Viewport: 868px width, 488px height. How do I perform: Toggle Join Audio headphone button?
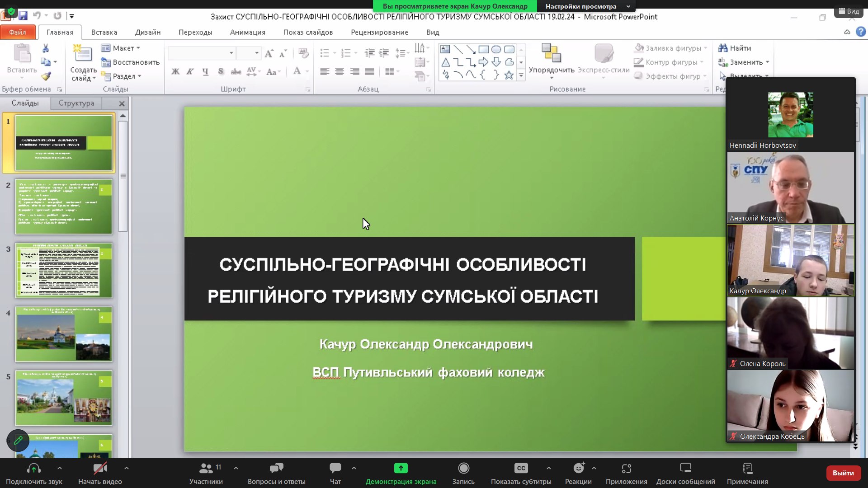(34, 468)
